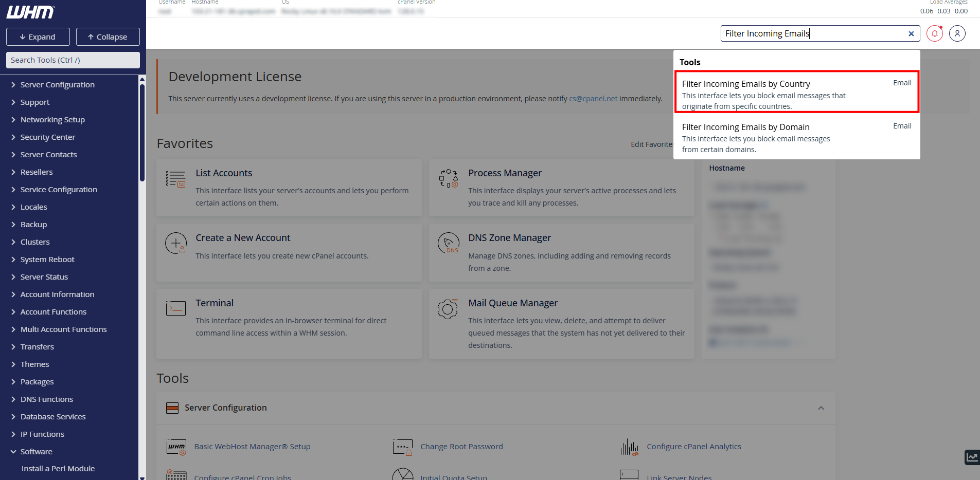Click the List Accounts icon

click(175, 179)
